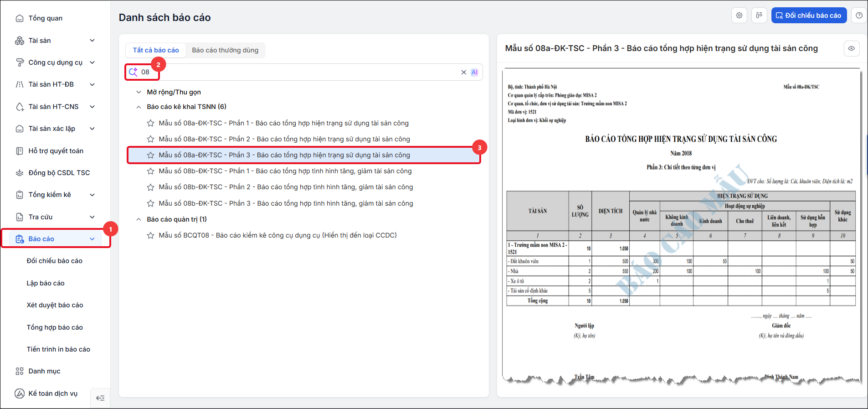
Task: Expand Tài sản HT-CNS chevron
Action: [x=92, y=107]
